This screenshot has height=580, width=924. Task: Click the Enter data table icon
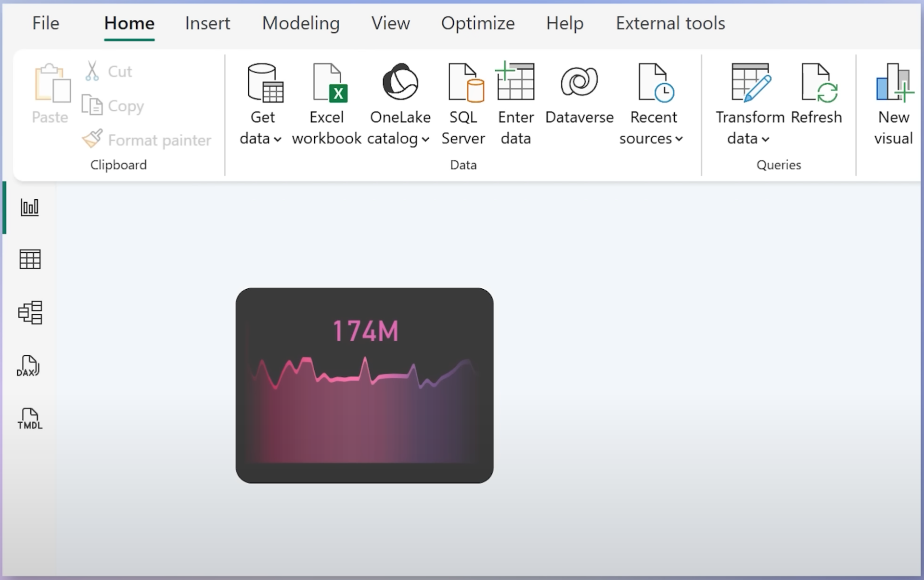pos(515,81)
